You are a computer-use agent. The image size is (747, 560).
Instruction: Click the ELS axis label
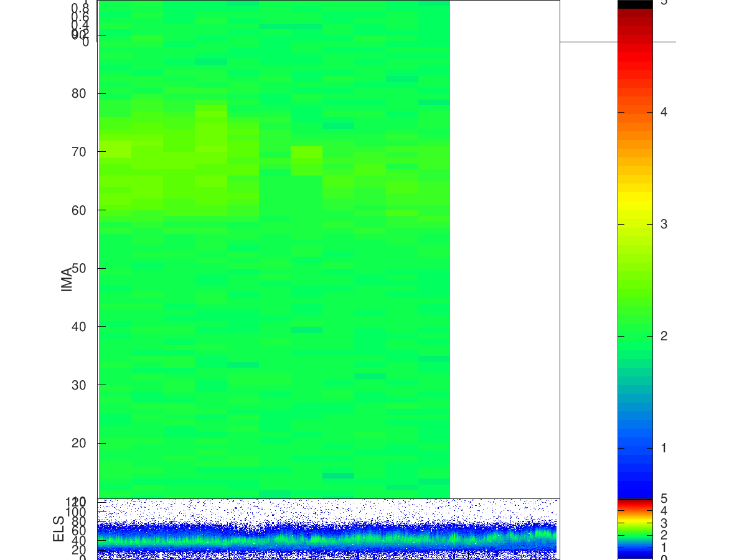pos(59,529)
